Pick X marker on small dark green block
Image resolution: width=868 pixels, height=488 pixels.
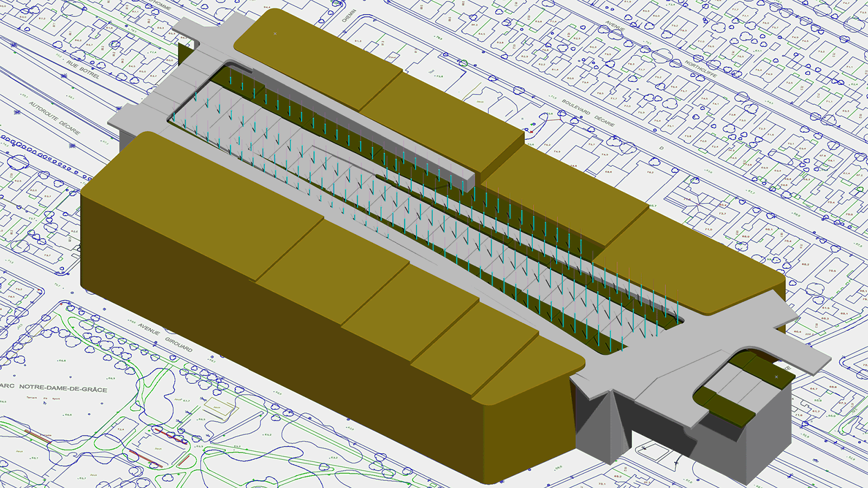[776, 377]
